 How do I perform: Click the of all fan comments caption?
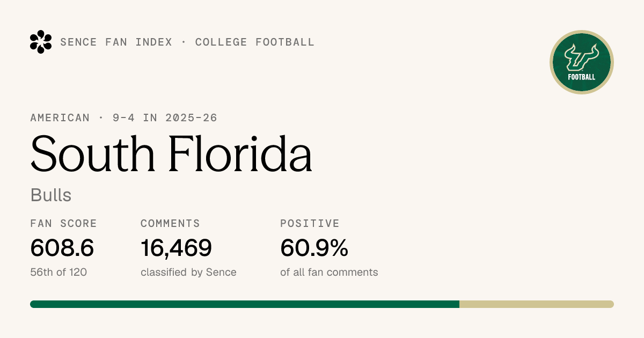coord(329,272)
